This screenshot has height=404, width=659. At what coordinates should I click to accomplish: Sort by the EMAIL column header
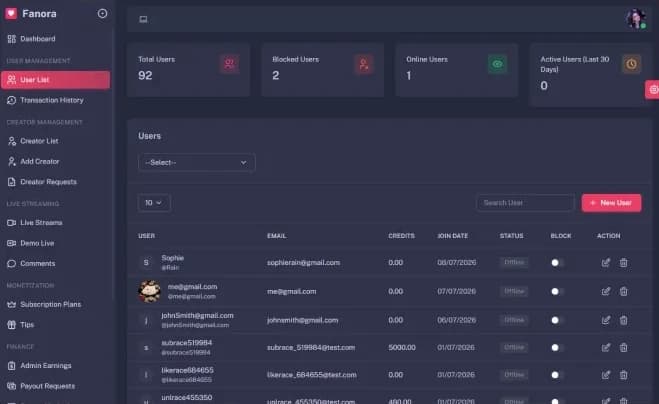[x=277, y=236]
